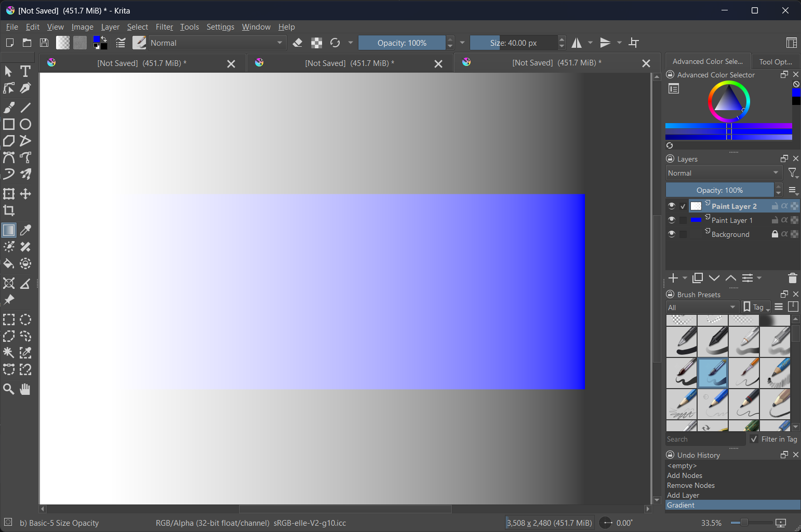This screenshot has width=801, height=532.
Task: Expand the brush preset tag dropdown All
Action: (x=702, y=308)
